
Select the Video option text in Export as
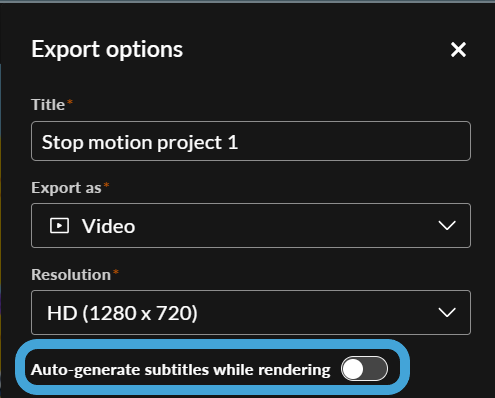point(109,226)
